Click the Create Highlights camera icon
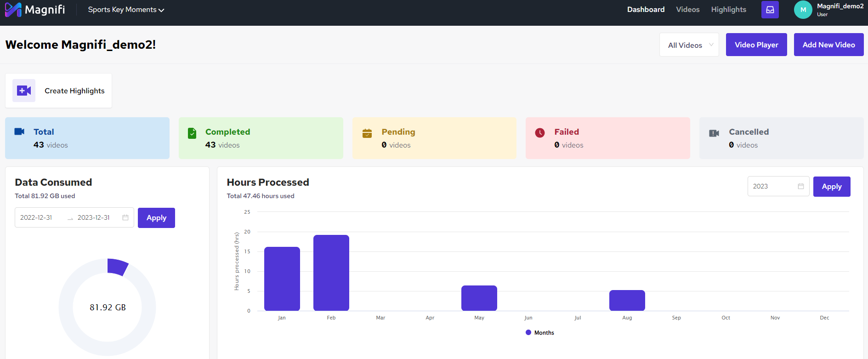Screen dimensions: 868x359 24,91
